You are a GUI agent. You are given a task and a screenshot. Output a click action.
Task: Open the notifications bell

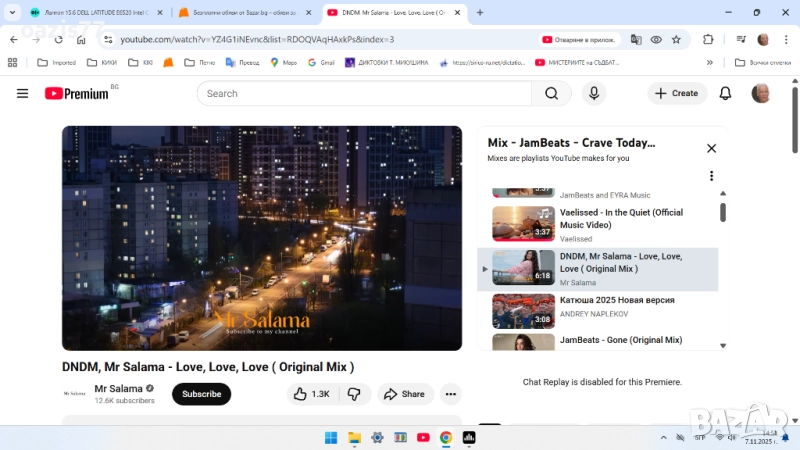(x=726, y=93)
